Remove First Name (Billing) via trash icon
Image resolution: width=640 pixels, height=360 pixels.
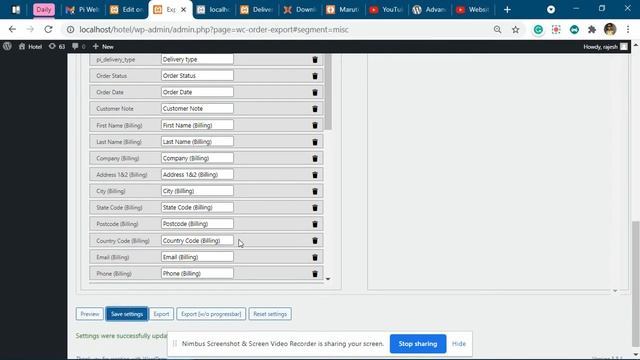(315, 125)
